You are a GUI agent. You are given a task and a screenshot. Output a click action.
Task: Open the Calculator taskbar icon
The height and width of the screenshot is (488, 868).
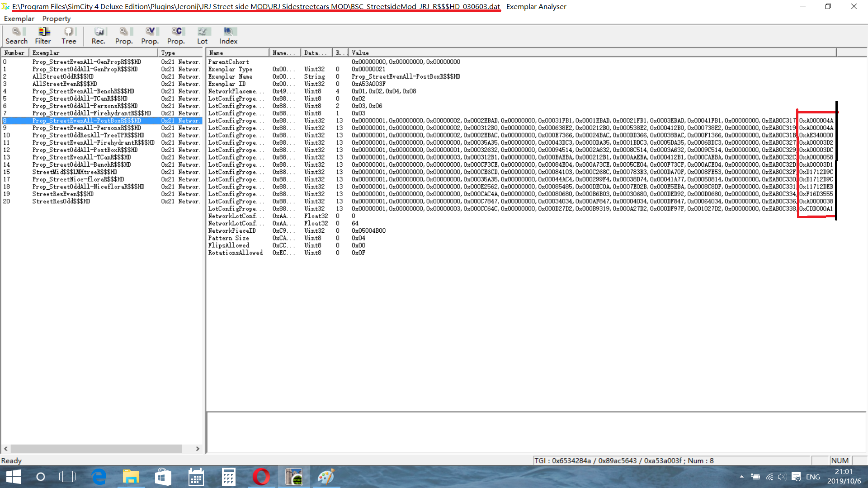point(228,477)
